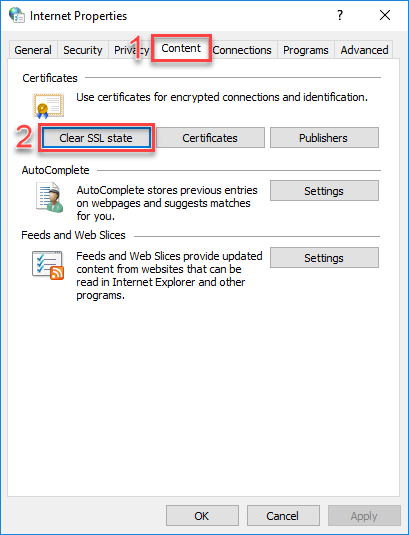Open help with the question mark button
409x535 pixels.
pyautogui.click(x=339, y=15)
